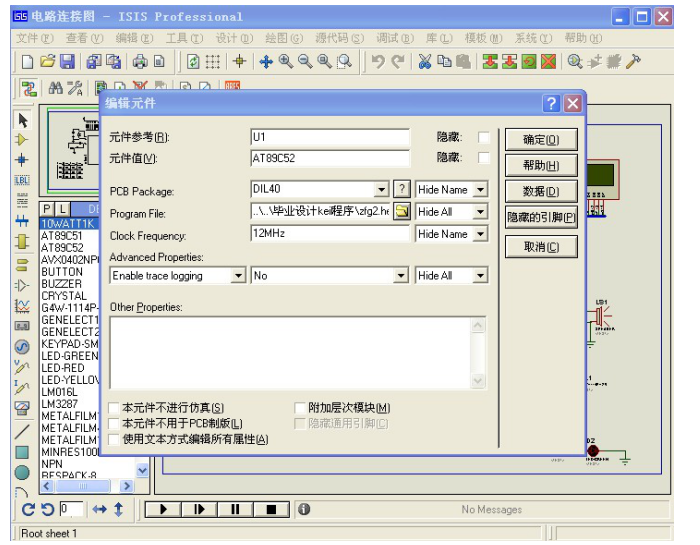
Task: Refresh the display
Action: coord(193,61)
